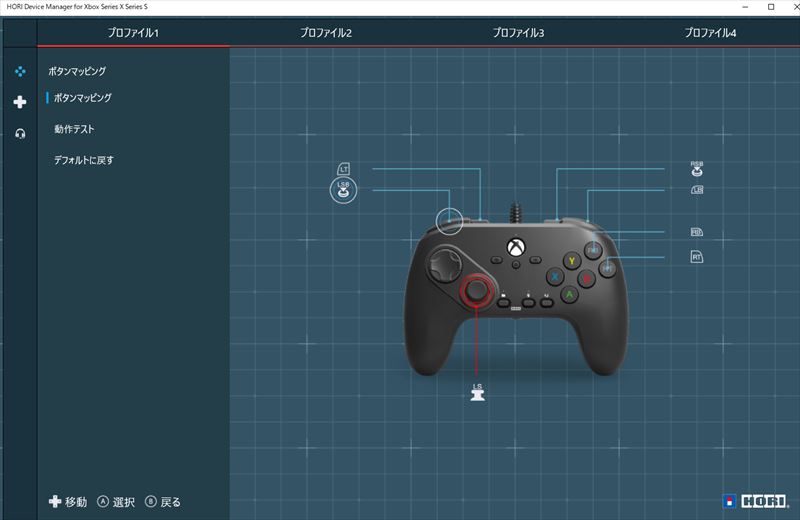
Task: Select the LT trigger mapping icon
Action: (344, 169)
